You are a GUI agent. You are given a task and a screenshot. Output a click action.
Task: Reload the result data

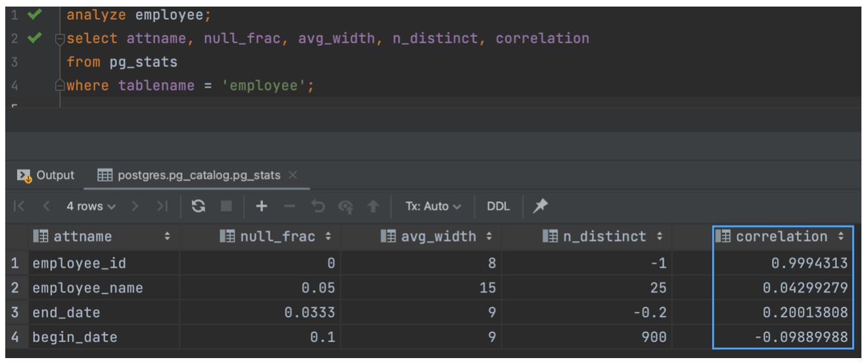198,206
